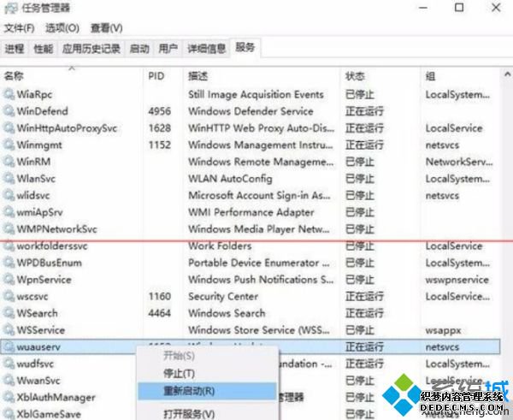Click the gear icon beside wudfsvc

tap(9, 364)
